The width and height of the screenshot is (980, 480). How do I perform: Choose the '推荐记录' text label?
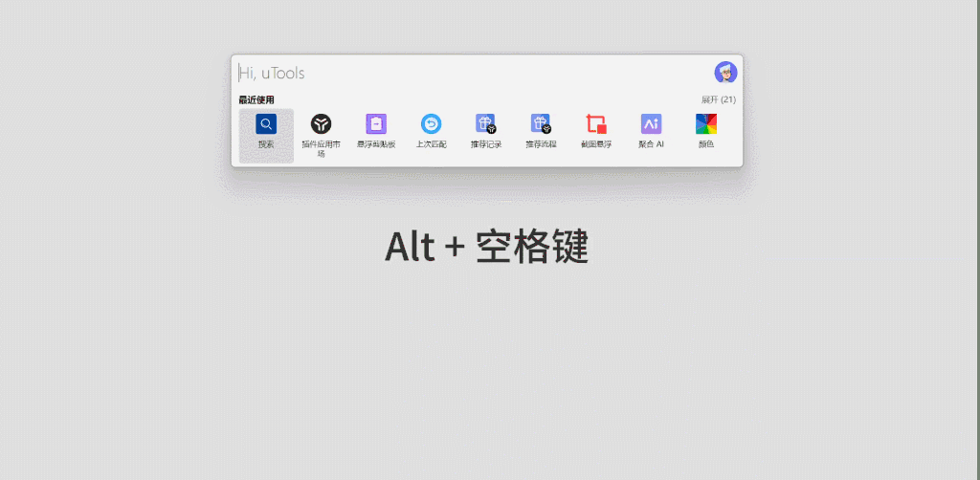pos(486,144)
